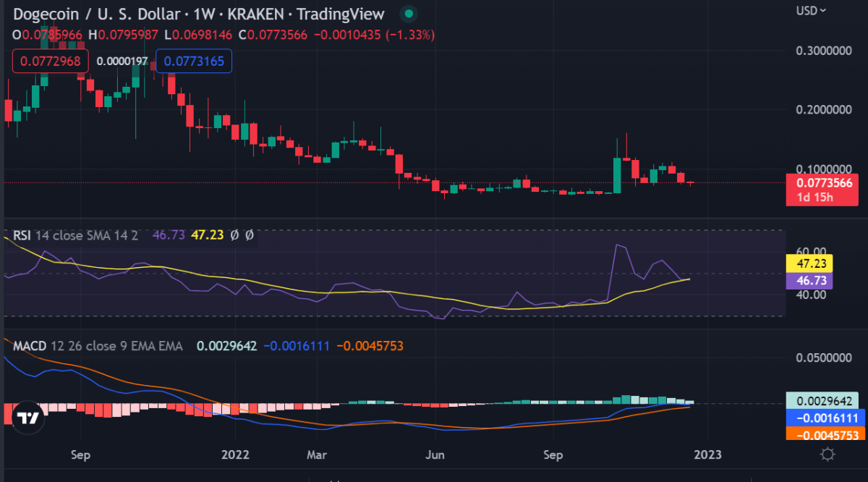Click the open price O0.0785966 in header
The width and height of the screenshot is (868, 482).
(47, 34)
